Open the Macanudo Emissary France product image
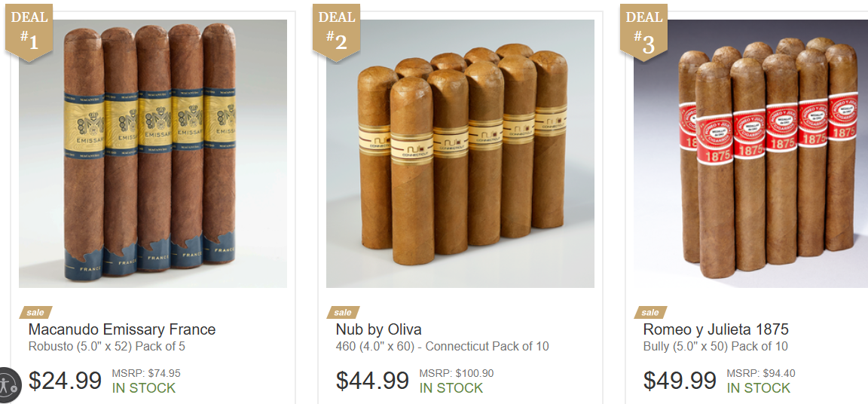 (x=153, y=154)
